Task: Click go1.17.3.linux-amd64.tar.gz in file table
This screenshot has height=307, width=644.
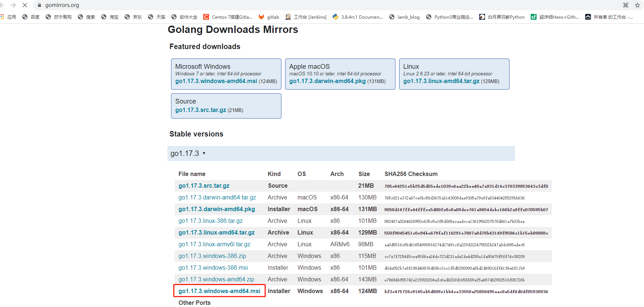Action: pyautogui.click(x=216, y=233)
